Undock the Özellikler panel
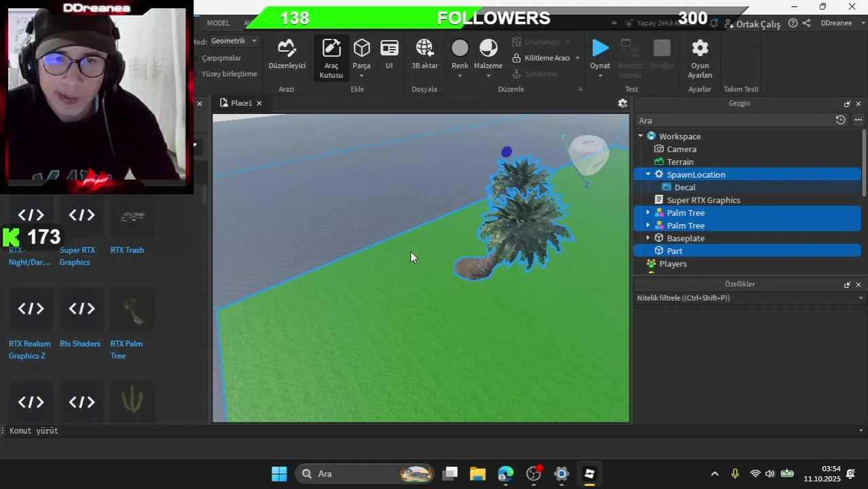Viewport: 868px width, 489px height. [847, 285]
